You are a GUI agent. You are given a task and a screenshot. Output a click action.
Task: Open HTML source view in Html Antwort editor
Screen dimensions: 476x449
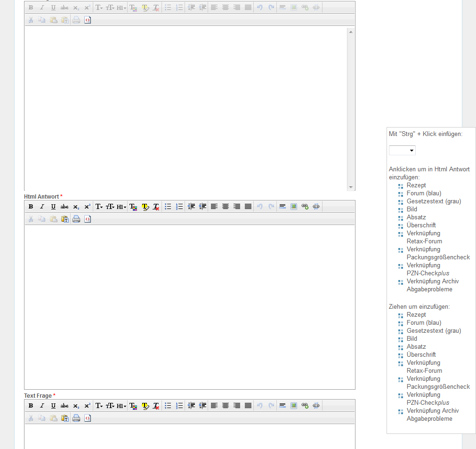[x=88, y=219]
